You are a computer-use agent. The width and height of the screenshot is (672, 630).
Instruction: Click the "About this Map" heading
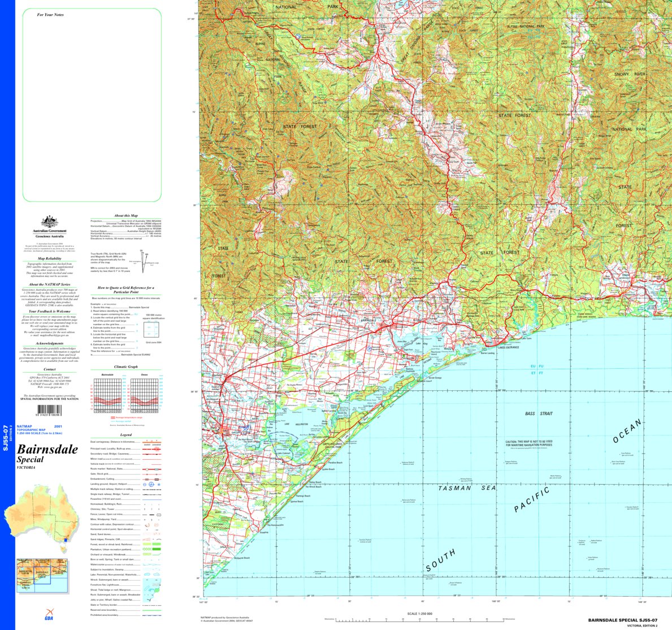coord(126,215)
